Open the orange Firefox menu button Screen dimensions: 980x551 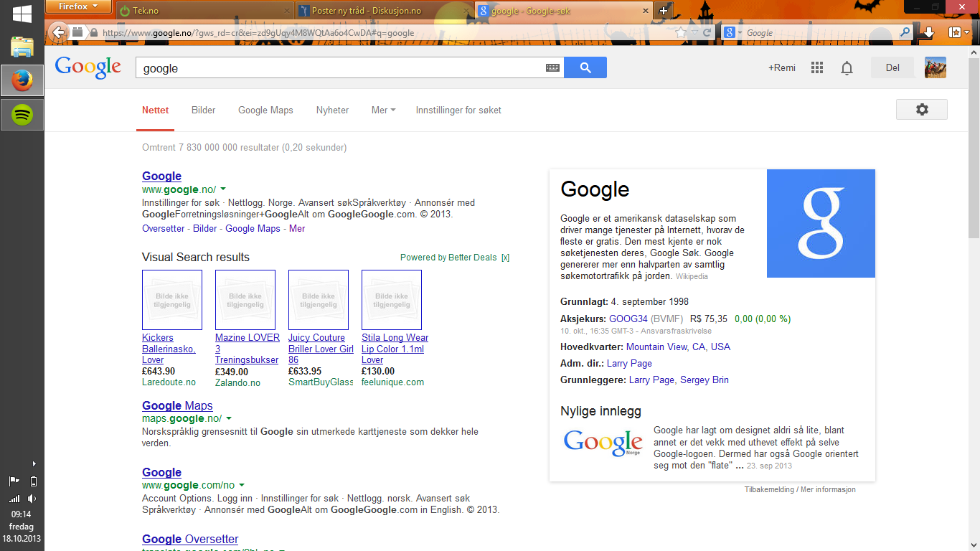point(78,7)
